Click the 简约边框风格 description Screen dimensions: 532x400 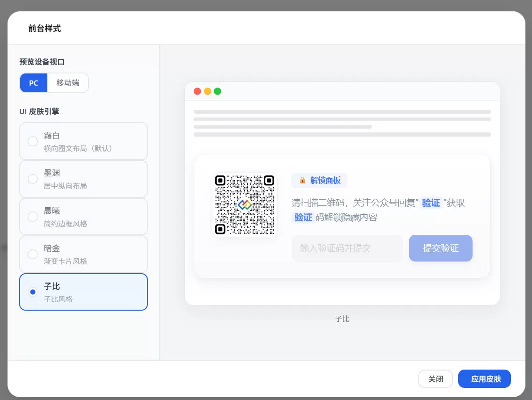point(65,224)
